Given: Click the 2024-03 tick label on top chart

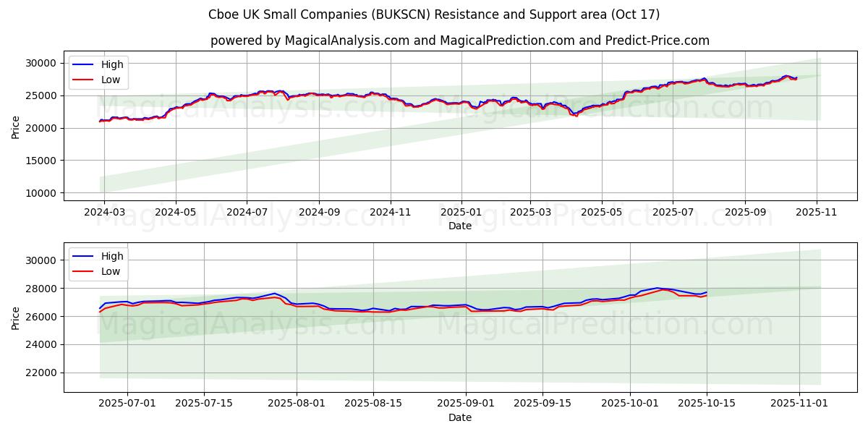Looking at the screenshot, I should pos(104,213).
